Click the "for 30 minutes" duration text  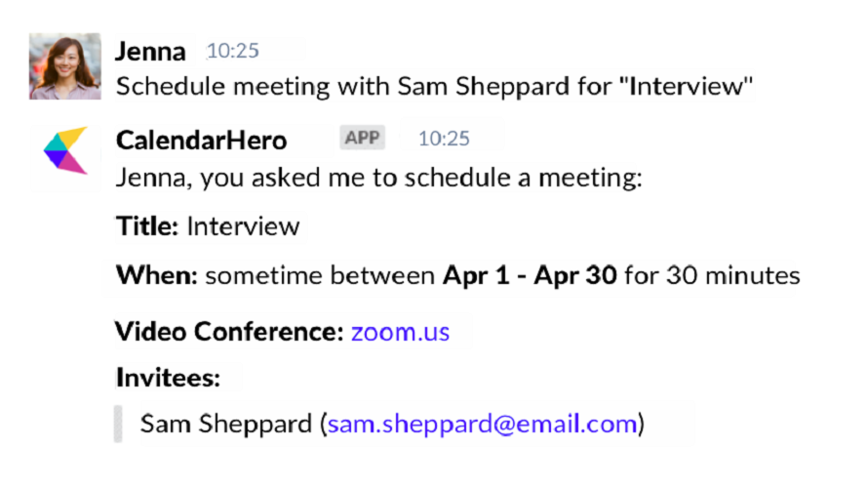tap(712, 276)
